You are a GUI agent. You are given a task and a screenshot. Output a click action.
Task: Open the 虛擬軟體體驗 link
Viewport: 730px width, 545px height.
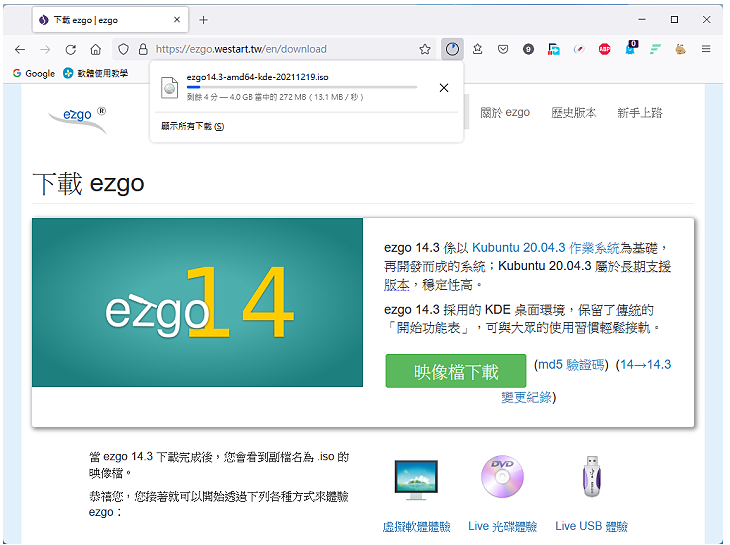tap(416, 526)
